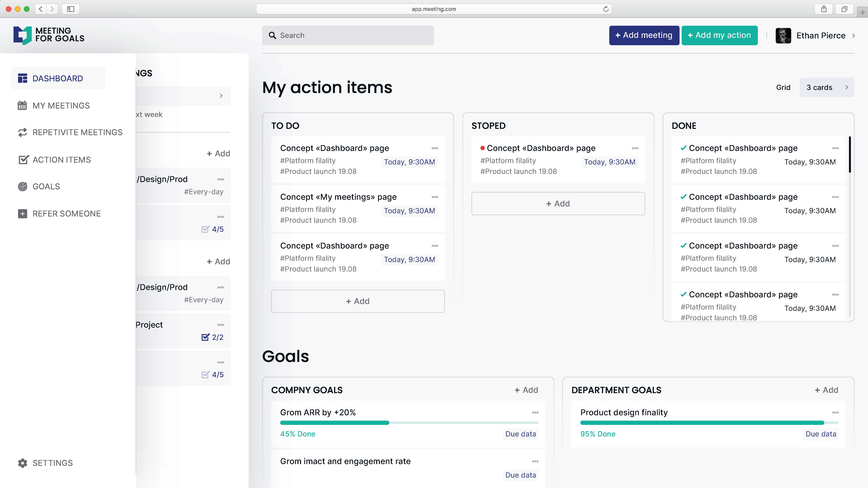Image resolution: width=868 pixels, height=488 pixels.
Task: Click time badge on «My meetings» card
Action: pos(409,211)
